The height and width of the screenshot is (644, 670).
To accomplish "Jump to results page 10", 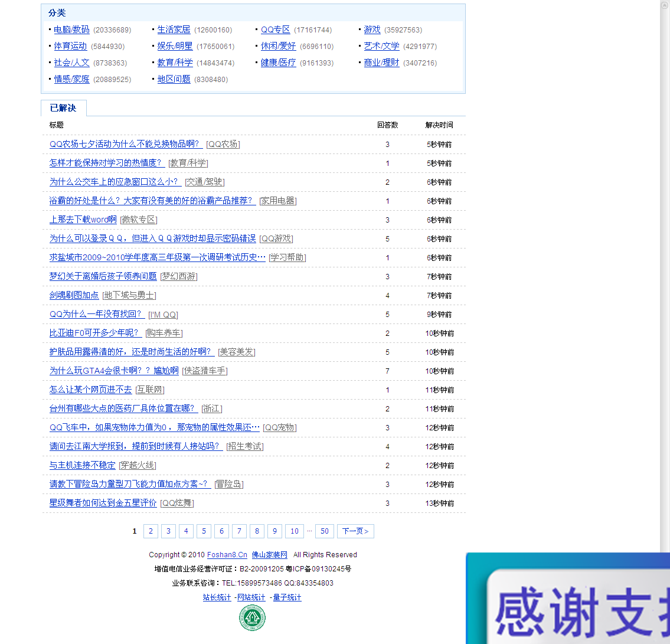I will coord(295,531).
